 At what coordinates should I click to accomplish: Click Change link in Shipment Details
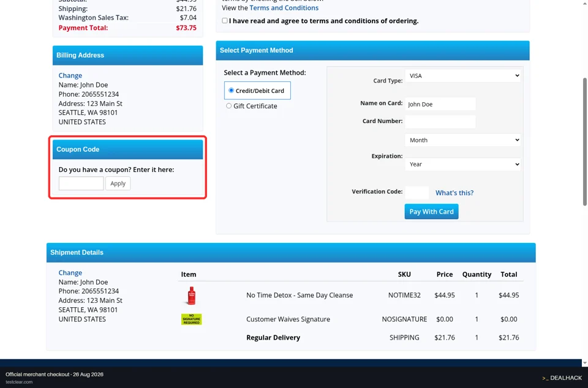click(x=70, y=273)
